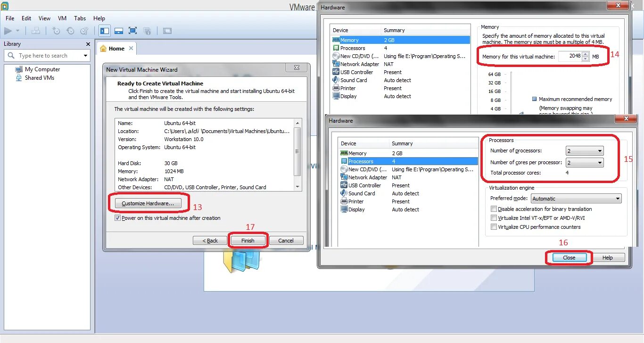This screenshot has width=644, height=343.
Task: Open the Snapshot Manager toolbar icon
Action: coord(84,31)
